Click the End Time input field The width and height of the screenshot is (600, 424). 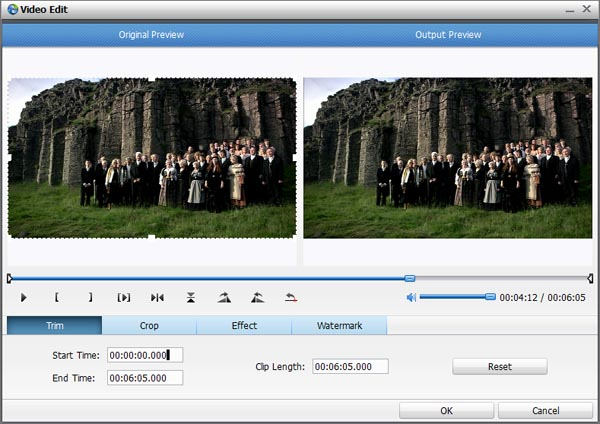click(145, 378)
